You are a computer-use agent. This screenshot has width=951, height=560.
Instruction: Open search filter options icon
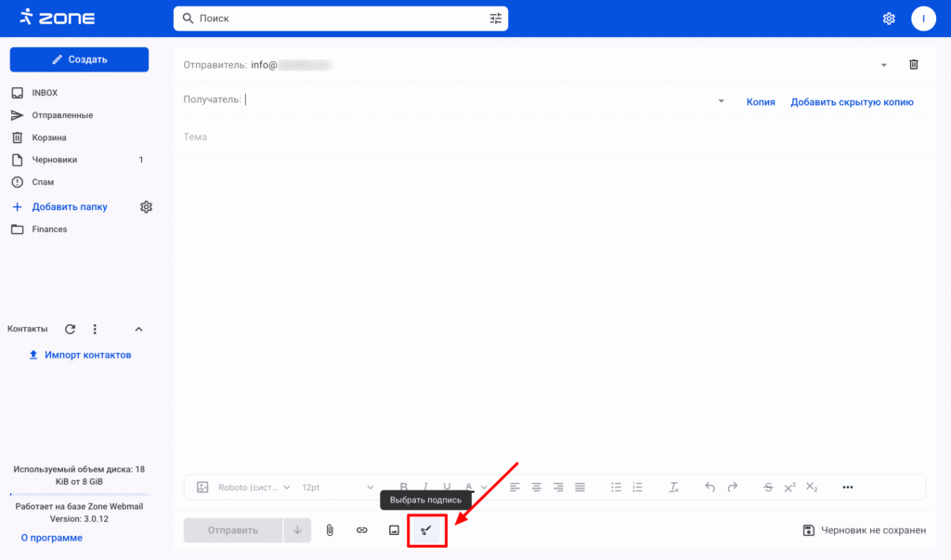tap(495, 19)
